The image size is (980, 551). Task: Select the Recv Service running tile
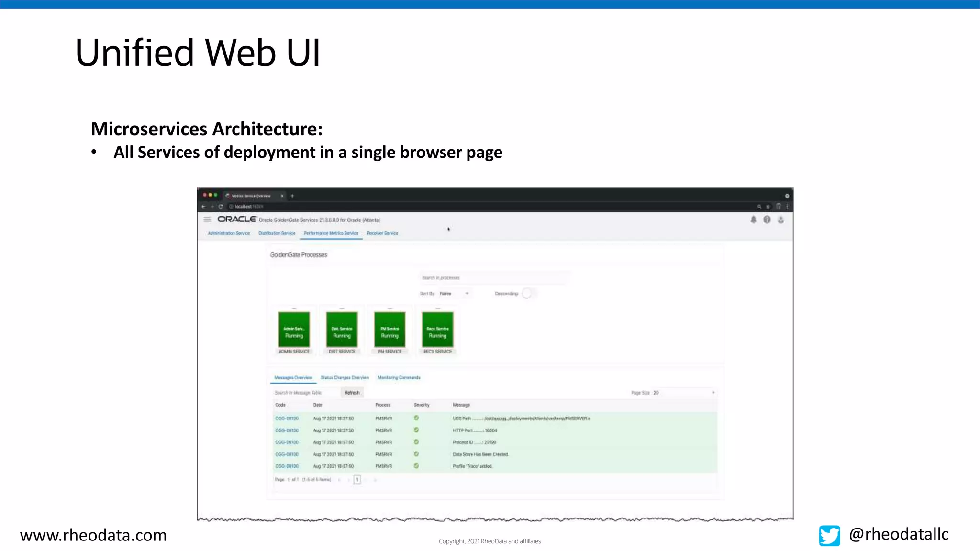click(x=437, y=330)
